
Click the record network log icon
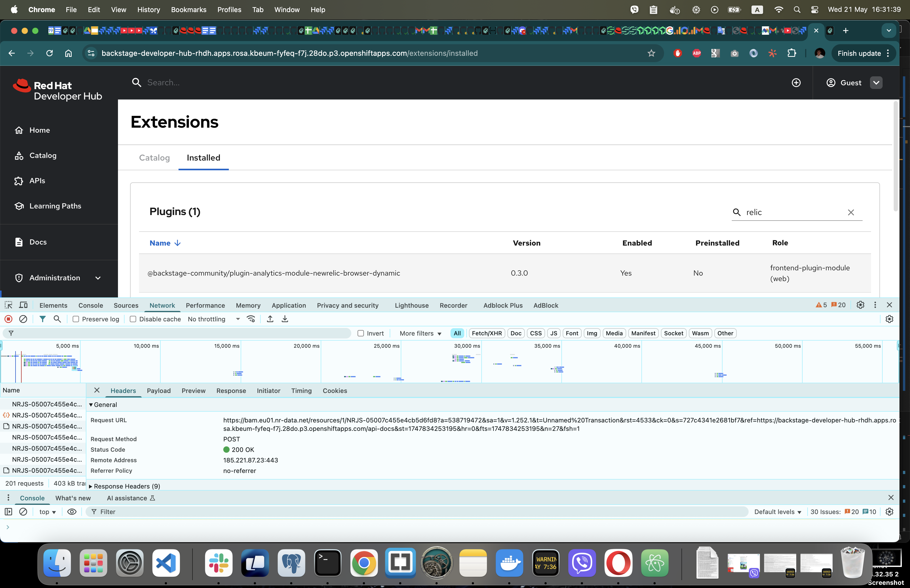(8, 319)
